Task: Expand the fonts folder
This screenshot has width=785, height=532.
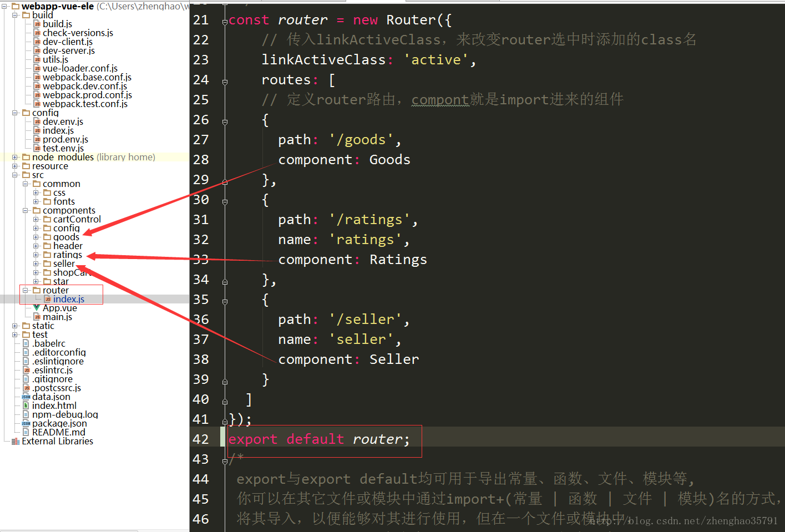Action: pos(36,201)
